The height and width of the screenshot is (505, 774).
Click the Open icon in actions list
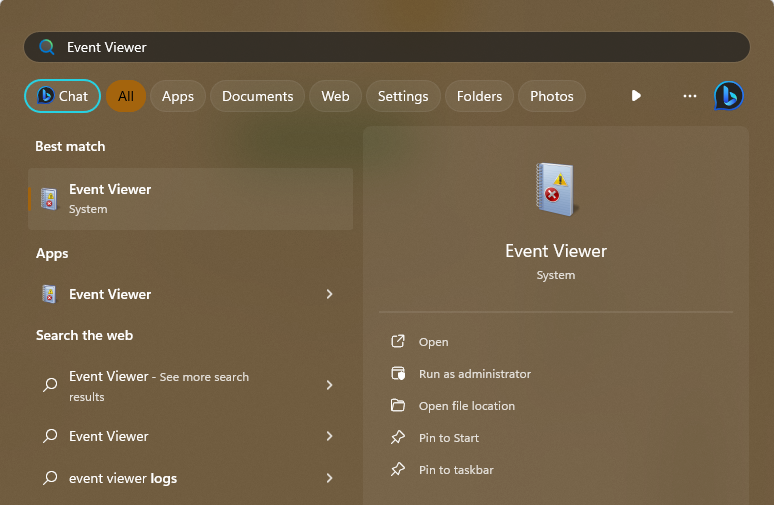pyautogui.click(x=398, y=342)
